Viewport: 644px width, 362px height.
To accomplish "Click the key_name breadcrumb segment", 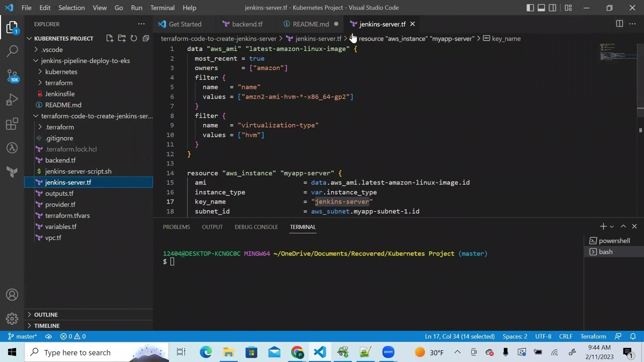I will click(x=502, y=39).
